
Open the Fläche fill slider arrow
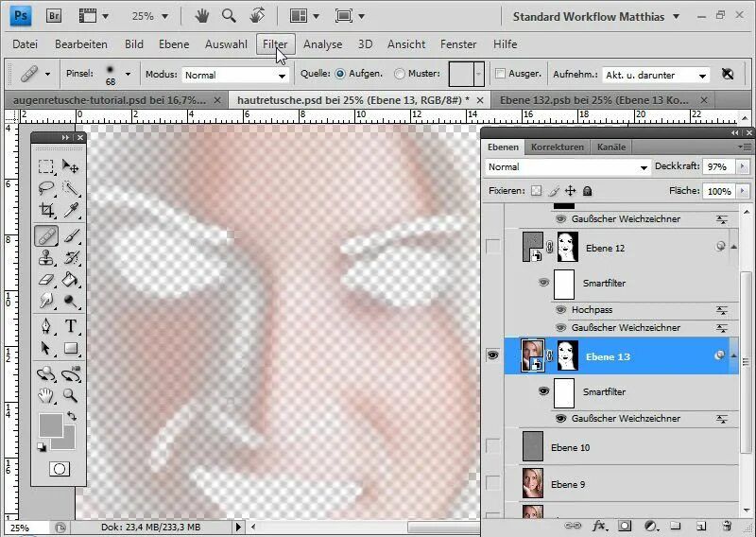coord(742,191)
